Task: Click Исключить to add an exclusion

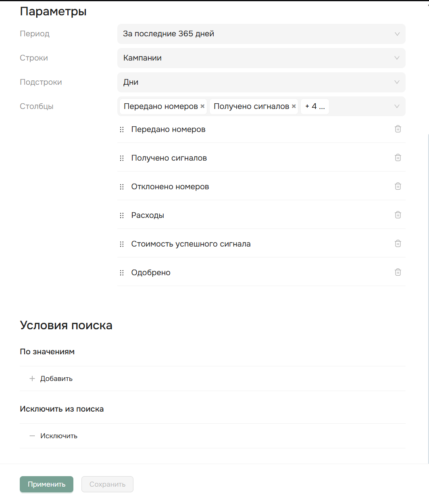Action: pos(54,436)
